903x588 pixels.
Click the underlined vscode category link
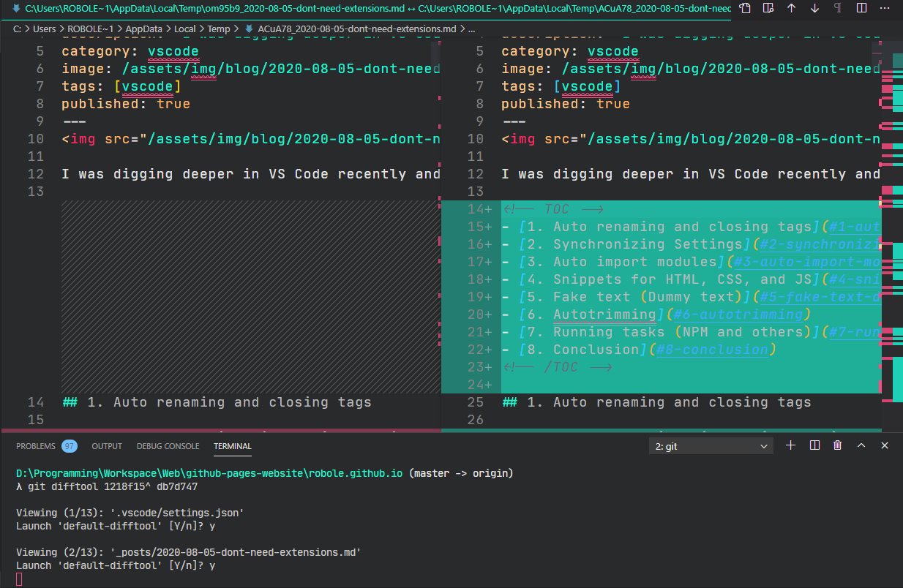point(173,51)
